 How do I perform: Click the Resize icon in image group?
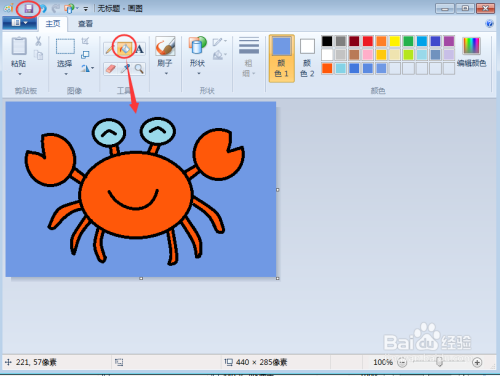tap(85, 55)
